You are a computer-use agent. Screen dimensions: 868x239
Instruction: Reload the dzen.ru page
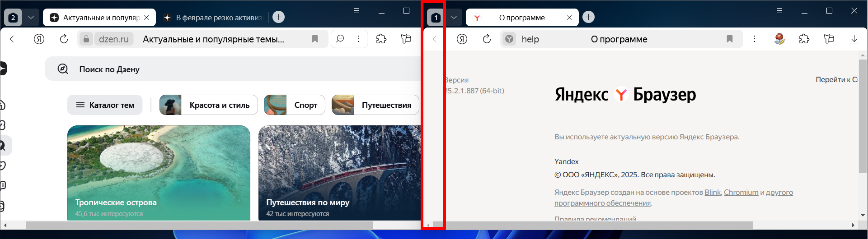click(64, 39)
